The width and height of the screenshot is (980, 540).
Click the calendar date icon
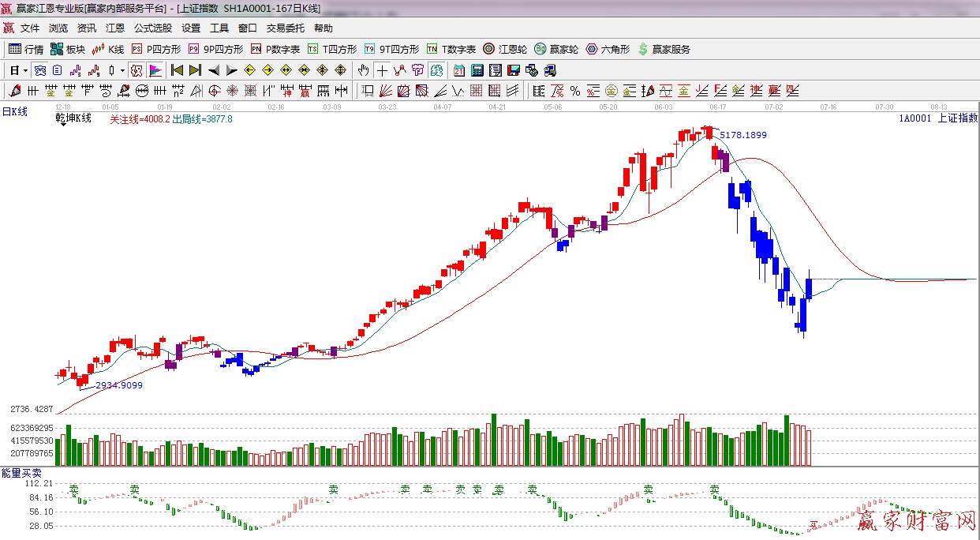point(458,70)
